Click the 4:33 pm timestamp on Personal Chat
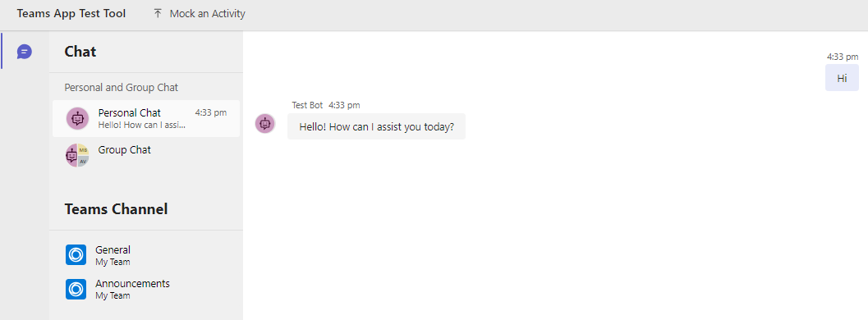The width and height of the screenshot is (868, 320). [211, 112]
